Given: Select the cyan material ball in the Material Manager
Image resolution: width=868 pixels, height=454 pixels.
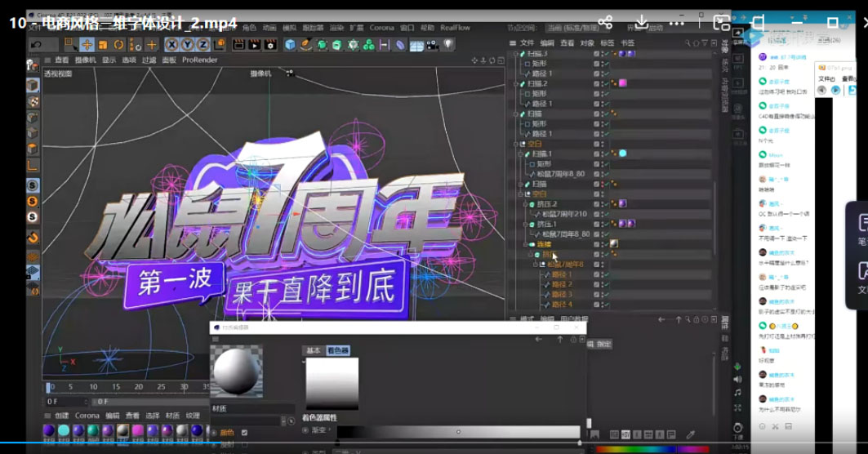Looking at the screenshot, I should coord(64,430).
